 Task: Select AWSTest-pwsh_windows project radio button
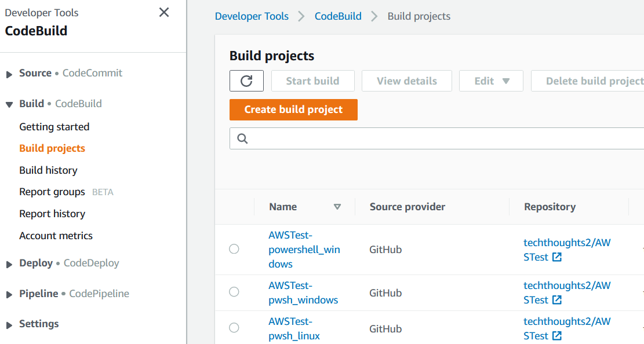pos(234,291)
